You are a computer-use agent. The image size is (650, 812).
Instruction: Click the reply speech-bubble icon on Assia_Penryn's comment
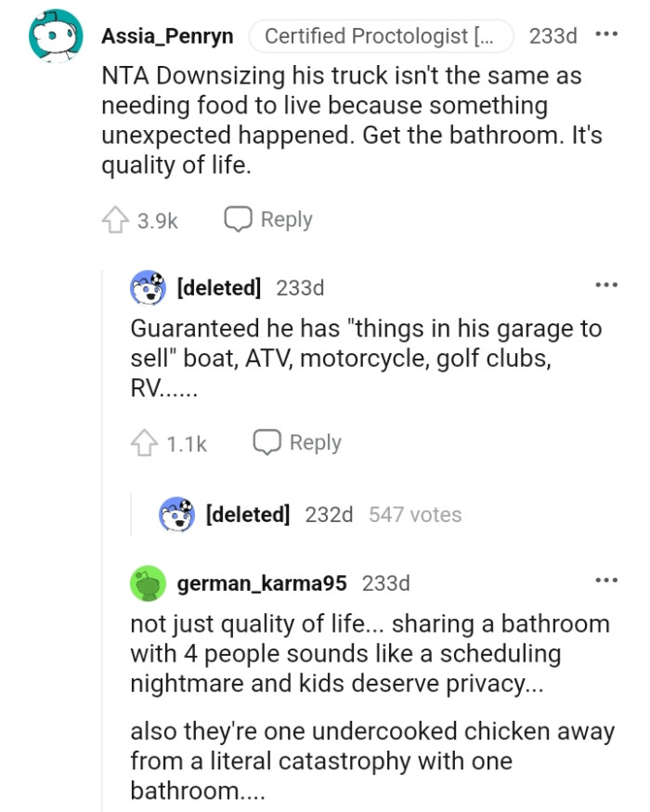tap(238, 219)
